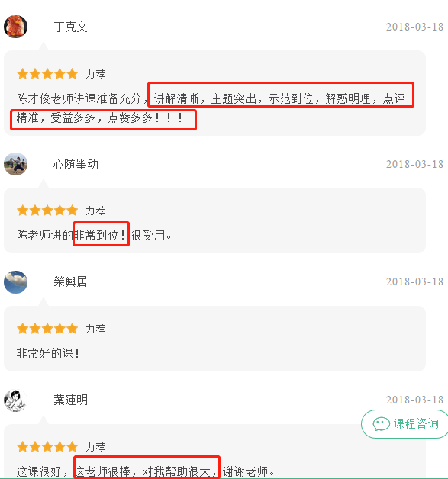Click 力荐 label in 丁克文's review
Screen dimensions: 448x479
coord(95,74)
